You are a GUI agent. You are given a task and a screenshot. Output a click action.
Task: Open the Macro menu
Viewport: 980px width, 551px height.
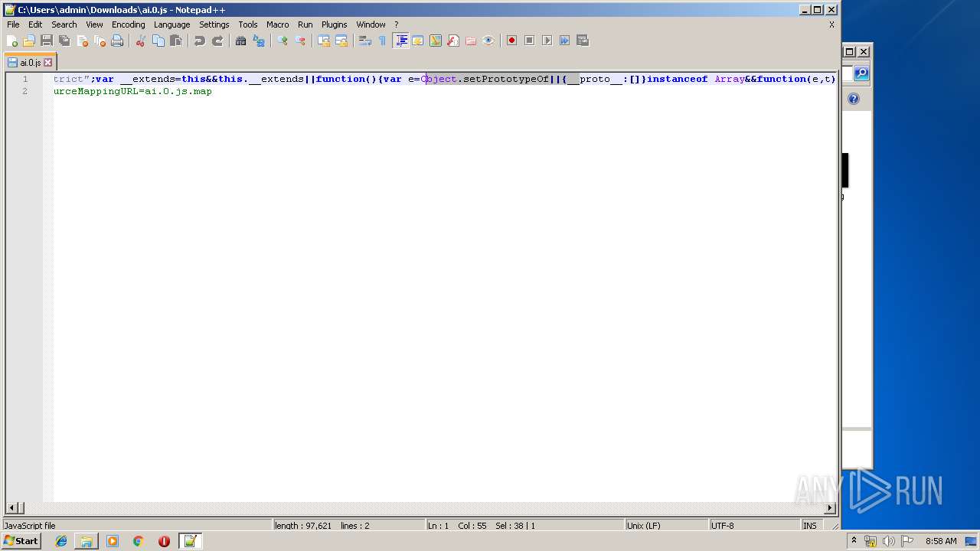278,24
